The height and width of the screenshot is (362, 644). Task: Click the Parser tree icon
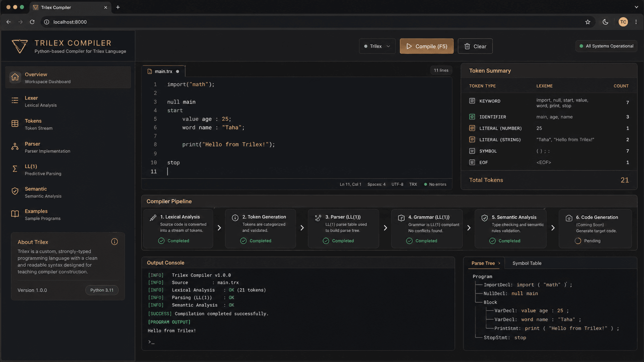[x=15, y=147]
